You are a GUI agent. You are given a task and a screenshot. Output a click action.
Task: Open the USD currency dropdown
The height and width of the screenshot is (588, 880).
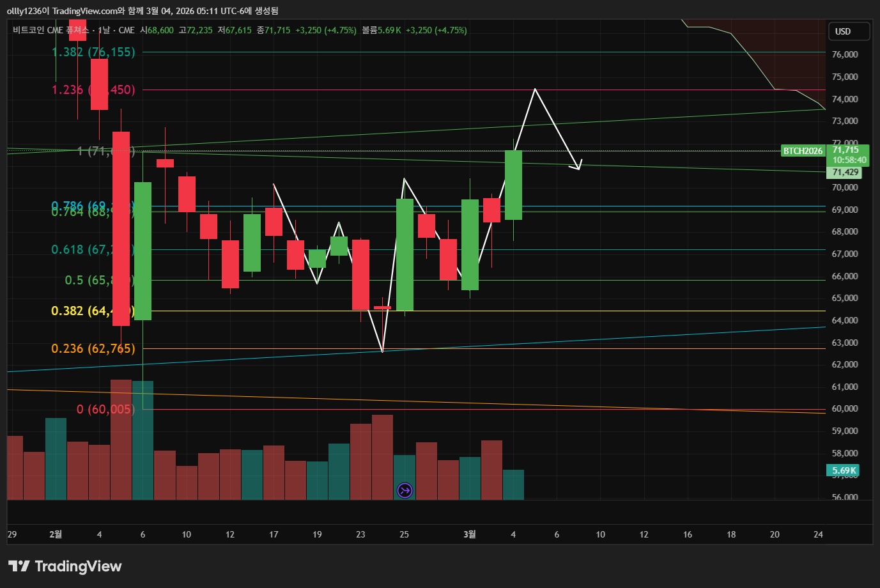(849, 31)
